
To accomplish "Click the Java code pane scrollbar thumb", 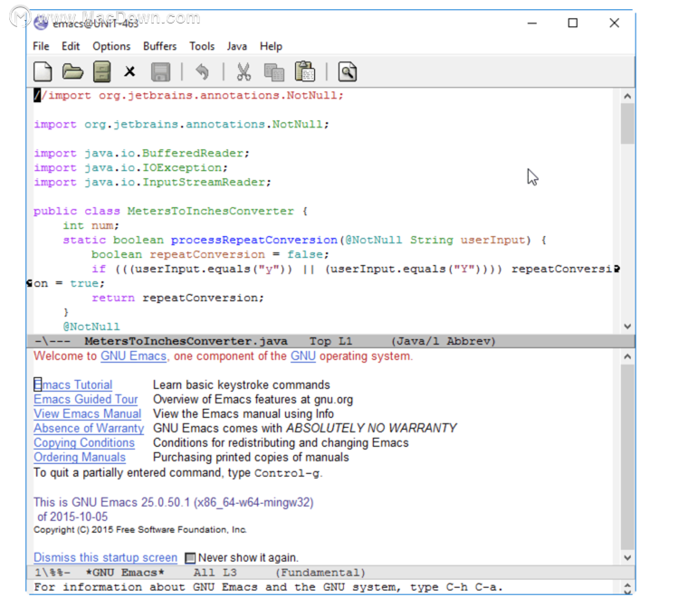I will [627, 123].
